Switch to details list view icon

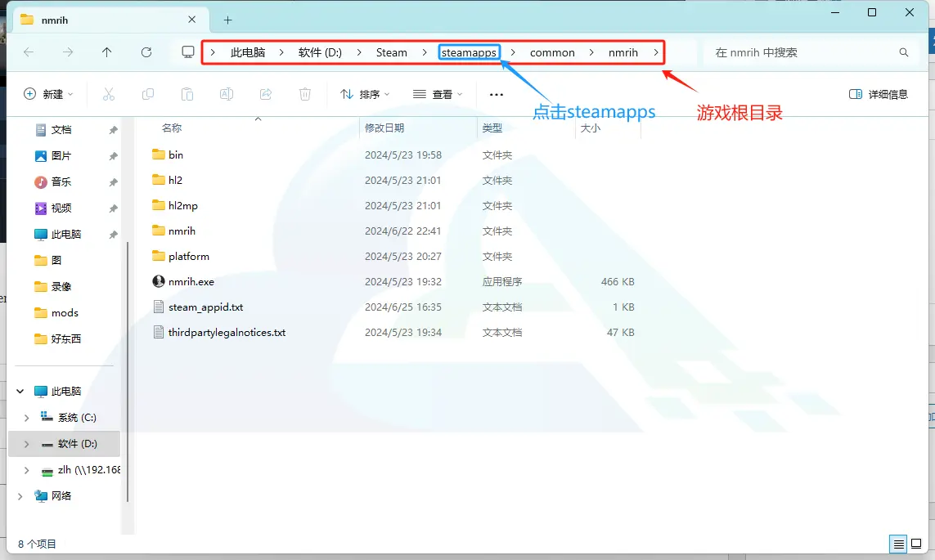point(899,544)
